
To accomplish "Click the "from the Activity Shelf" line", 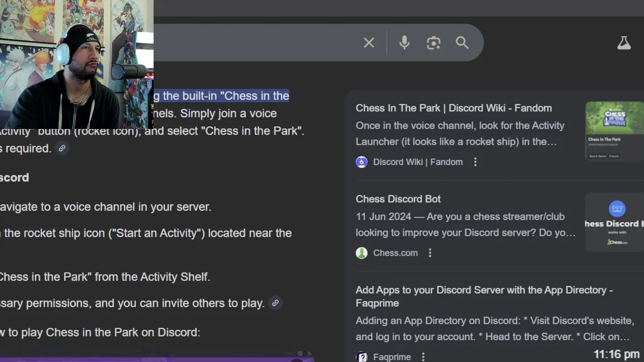I will tap(105, 277).
